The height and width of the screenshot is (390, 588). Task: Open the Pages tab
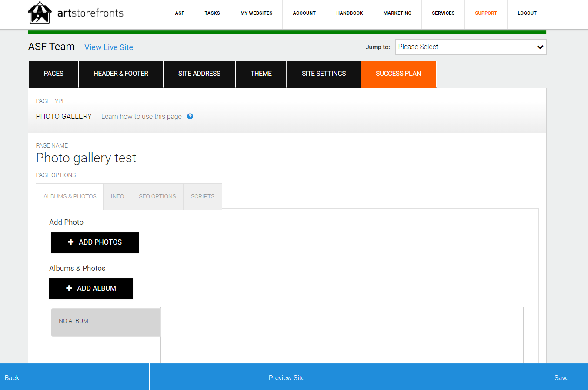point(53,74)
